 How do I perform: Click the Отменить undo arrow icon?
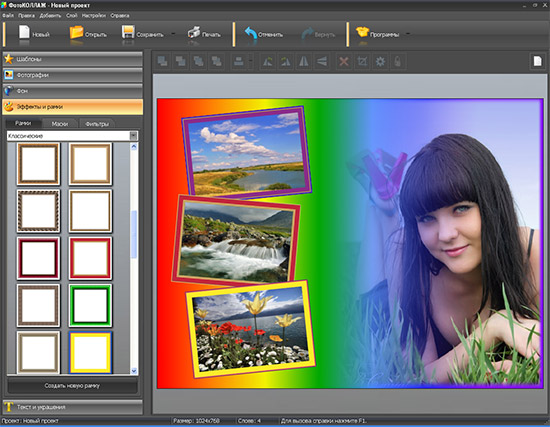pos(250,33)
